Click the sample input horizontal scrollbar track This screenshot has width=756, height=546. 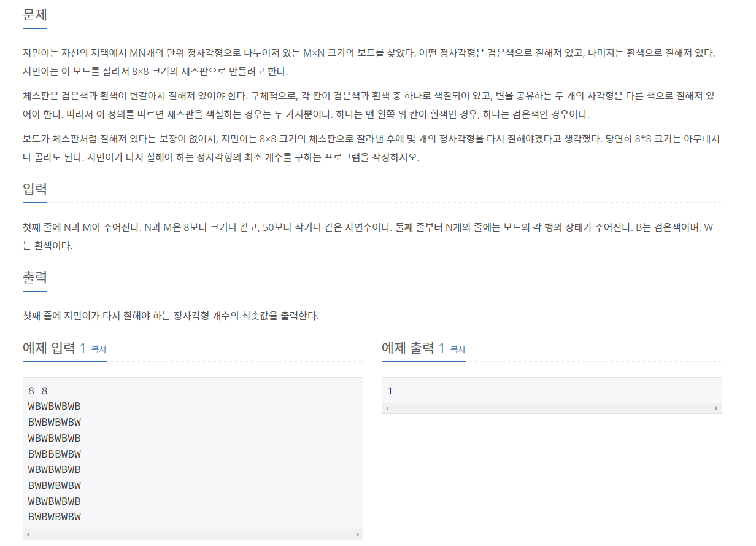click(x=193, y=535)
